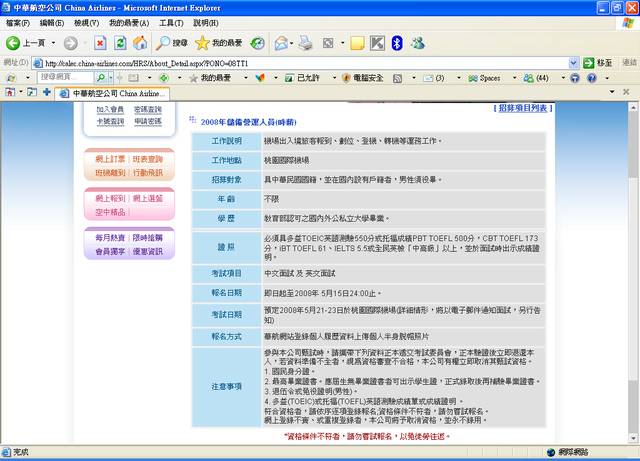640x461 pixels.
Task: Open tab list dropdown at tab bar right
Action: click(x=612, y=92)
